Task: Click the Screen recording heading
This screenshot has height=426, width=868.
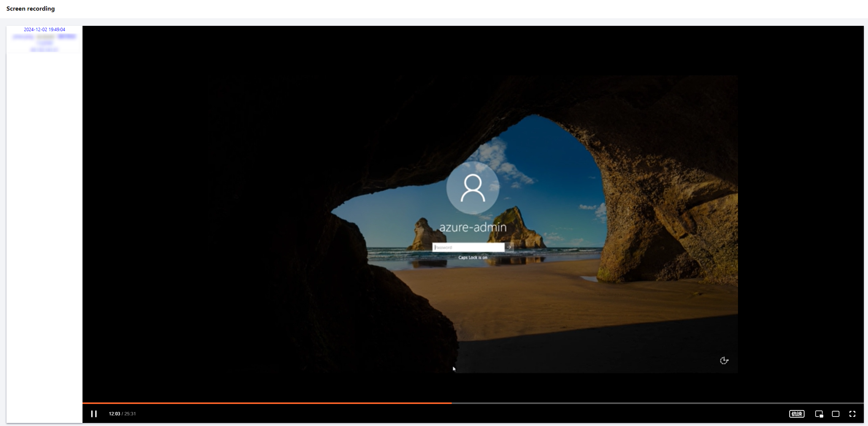Action: pyautogui.click(x=30, y=8)
